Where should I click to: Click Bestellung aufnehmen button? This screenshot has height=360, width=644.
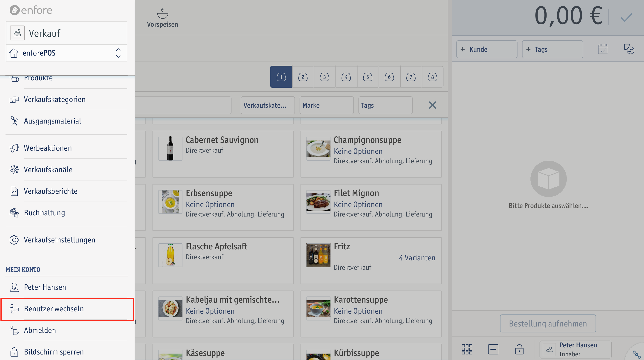(548, 323)
